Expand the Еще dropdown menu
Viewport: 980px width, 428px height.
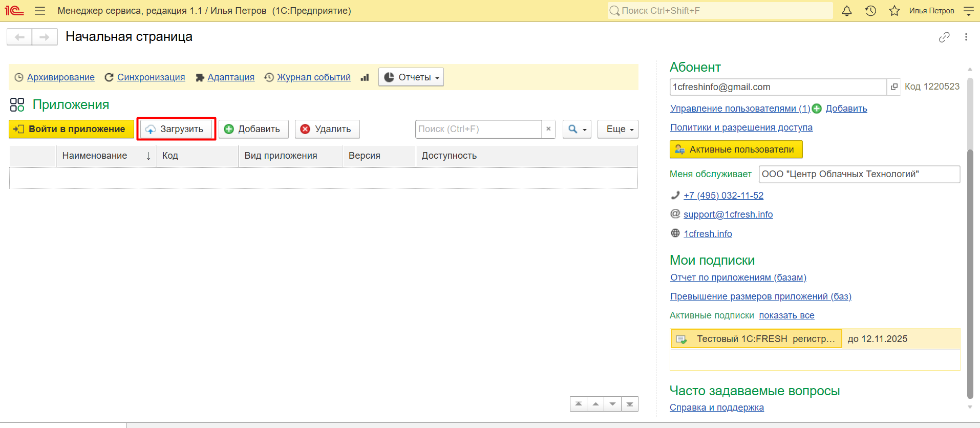point(618,129)
